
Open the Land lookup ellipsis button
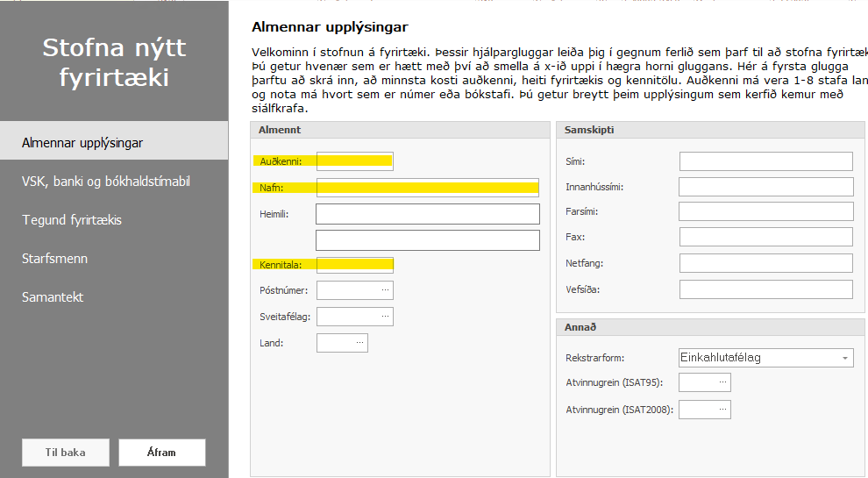click(359, 343)
